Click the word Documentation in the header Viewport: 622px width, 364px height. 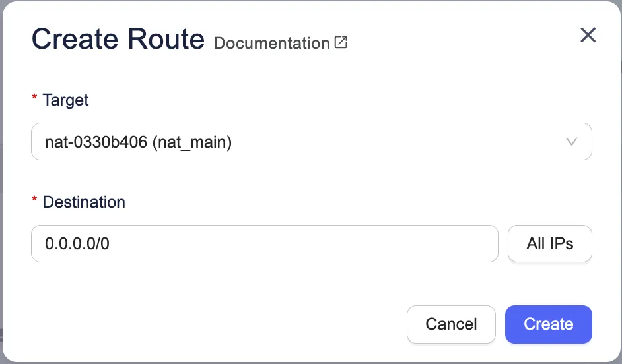point(271,44)
